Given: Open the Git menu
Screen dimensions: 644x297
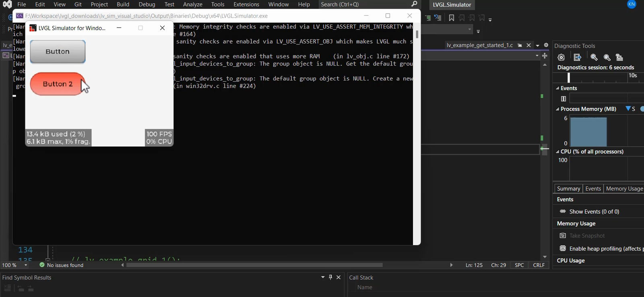Looking at the screenshot, I should tap(78, 4).
